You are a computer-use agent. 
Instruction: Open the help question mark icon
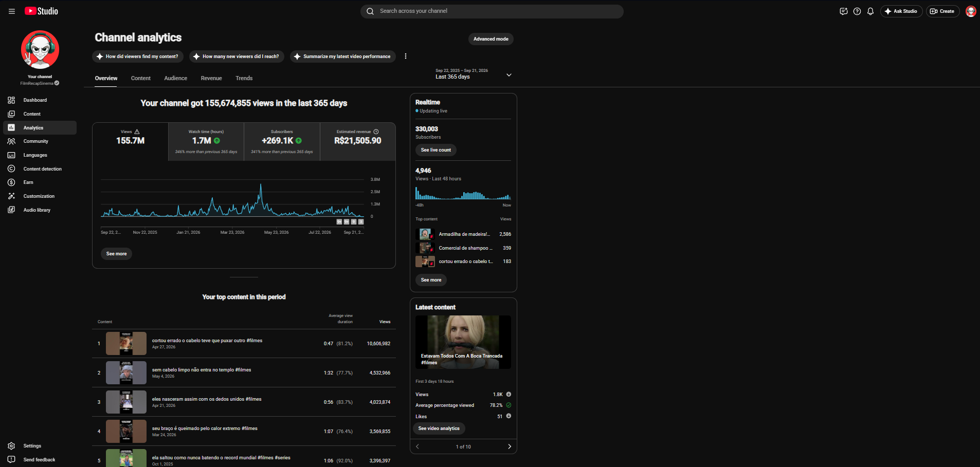pos(857,11)
